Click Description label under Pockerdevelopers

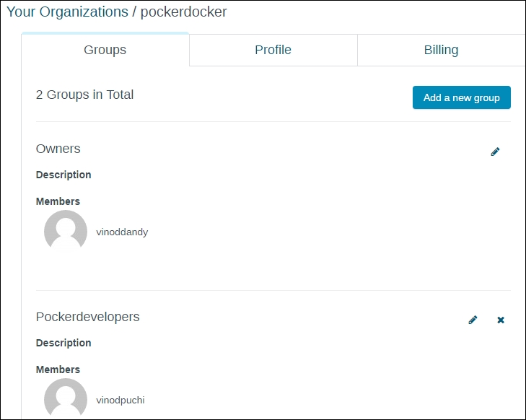pyautogui.click(x=63, y=343)
